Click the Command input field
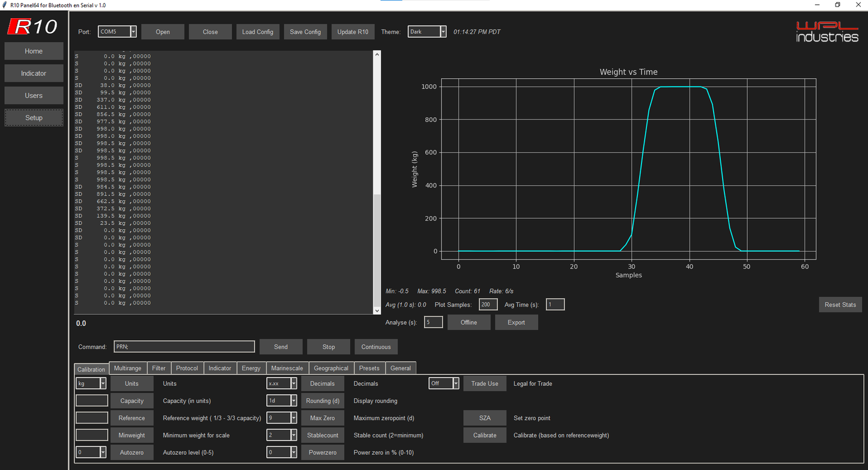Image resolution: width=868 pixels, height=470 pixels. [x=184, y=347]
